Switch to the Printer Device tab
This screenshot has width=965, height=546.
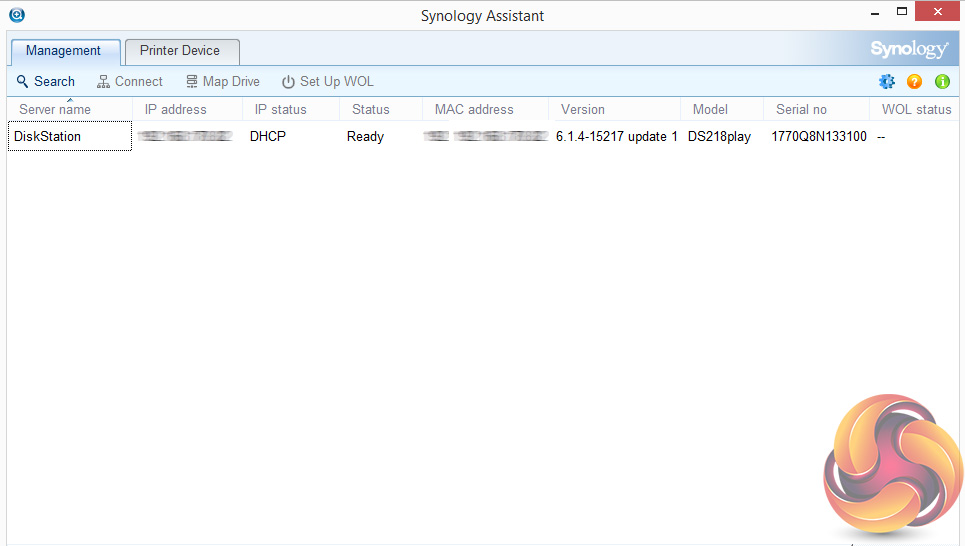(182, 51)
